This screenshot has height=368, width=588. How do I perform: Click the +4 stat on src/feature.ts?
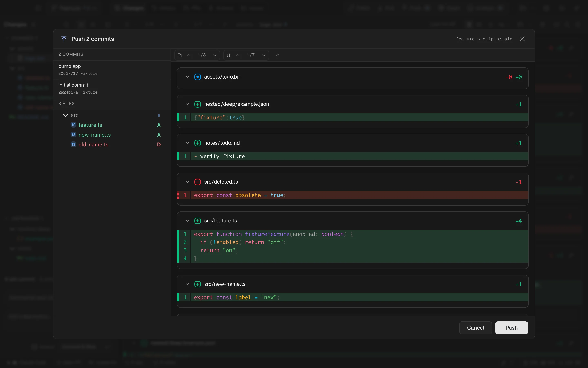click(x=519, y=221)
